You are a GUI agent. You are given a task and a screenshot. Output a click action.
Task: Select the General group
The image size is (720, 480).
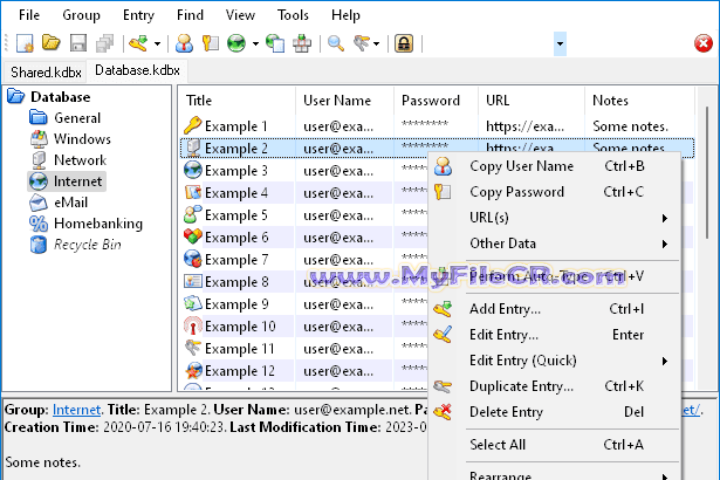click(x=77, y=118)
